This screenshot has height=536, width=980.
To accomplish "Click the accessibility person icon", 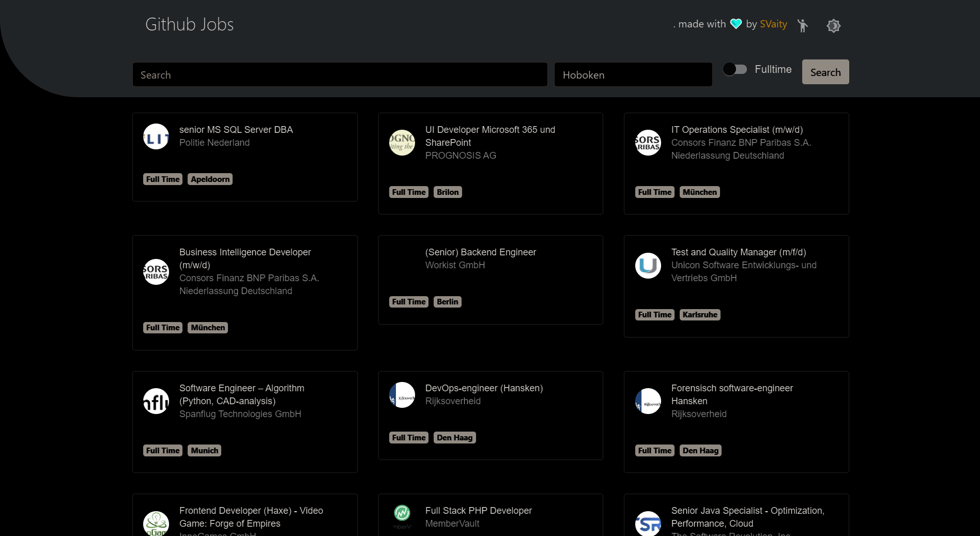I will tap(802, 25).
